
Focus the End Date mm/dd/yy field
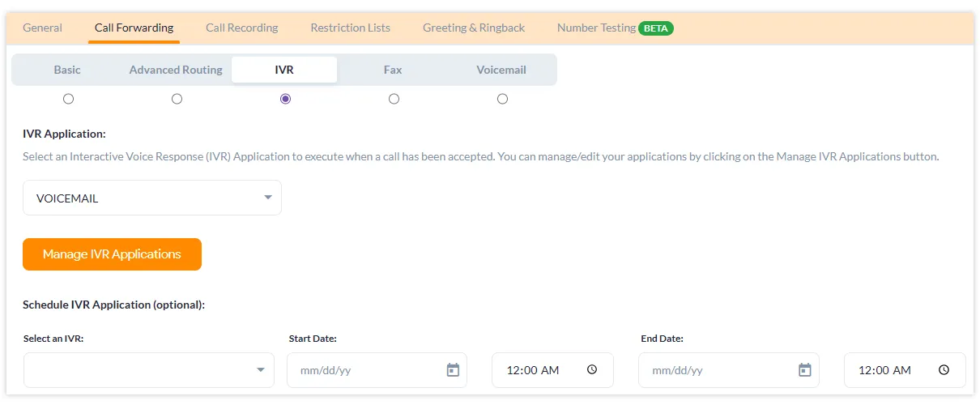pos(728,370)
